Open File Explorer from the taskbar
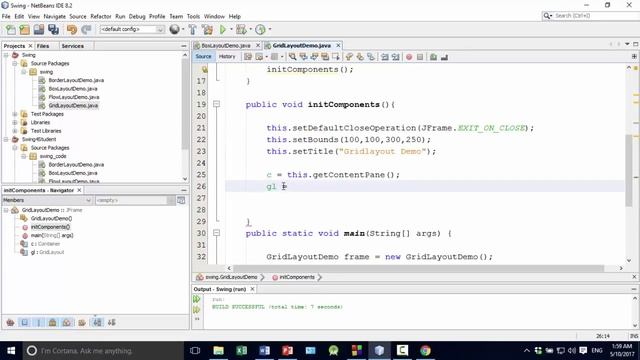This screenshot has width=640, height=360. 218,351
